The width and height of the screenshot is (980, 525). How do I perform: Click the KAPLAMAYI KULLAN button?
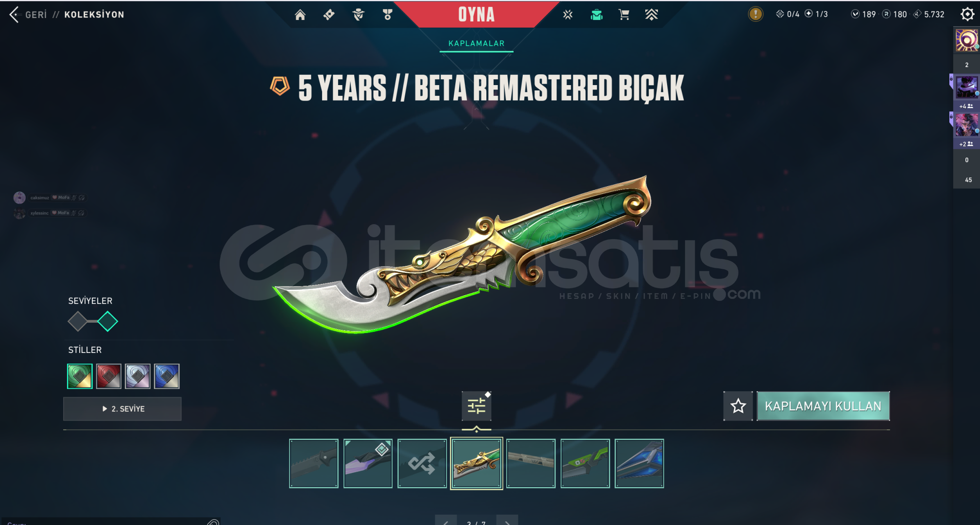tap(823, 406)
